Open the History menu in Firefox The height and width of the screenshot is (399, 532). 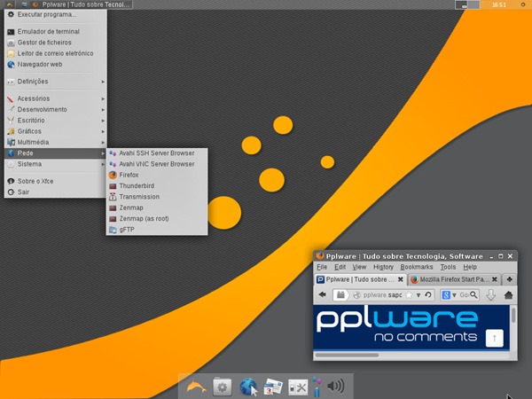click(383, 267)
